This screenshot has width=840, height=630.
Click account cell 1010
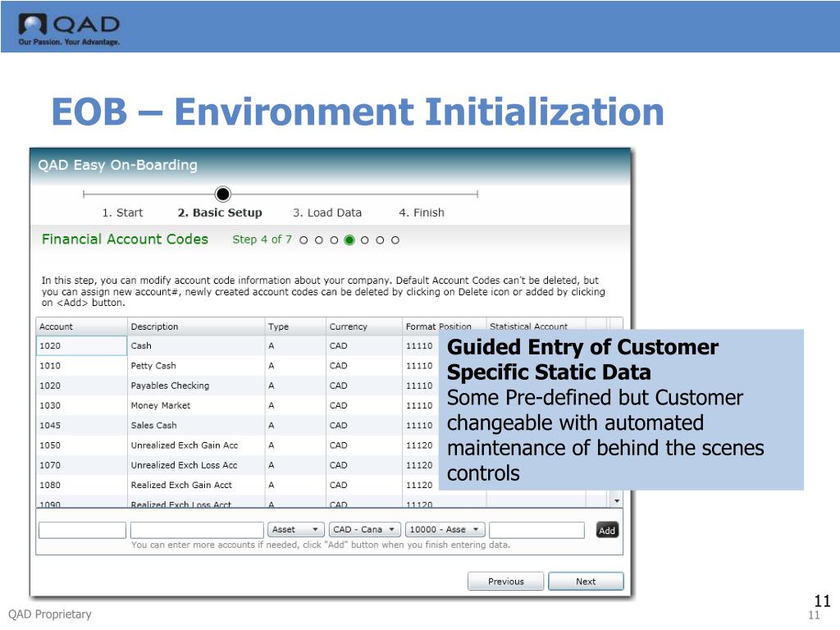pyautogui.click(x=81, y=366)
